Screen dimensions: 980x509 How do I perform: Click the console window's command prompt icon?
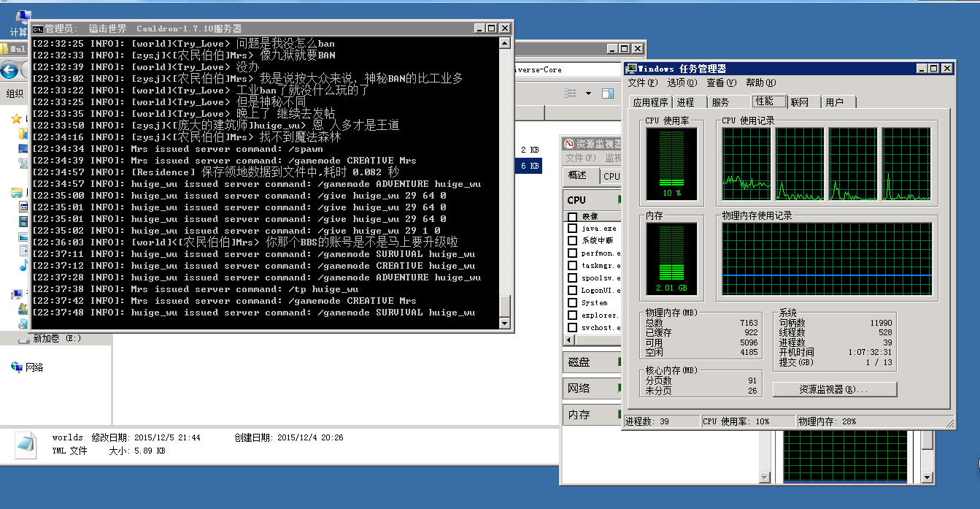[x=36, y=28]
